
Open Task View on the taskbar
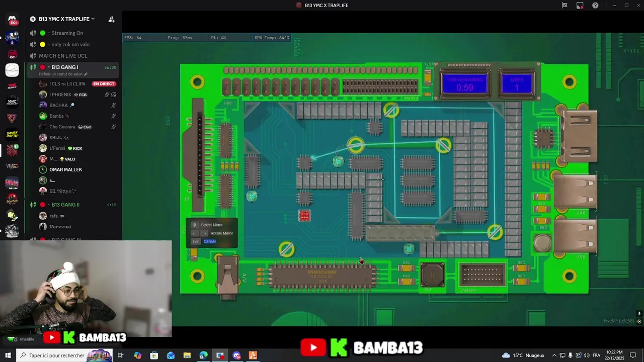coord(121,355)
